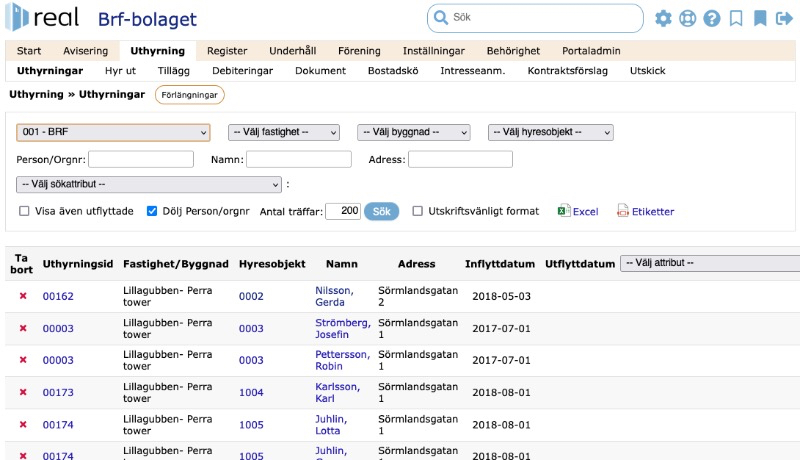
Task: Click the outlined bookmark icon
Action: pos(736,18)
